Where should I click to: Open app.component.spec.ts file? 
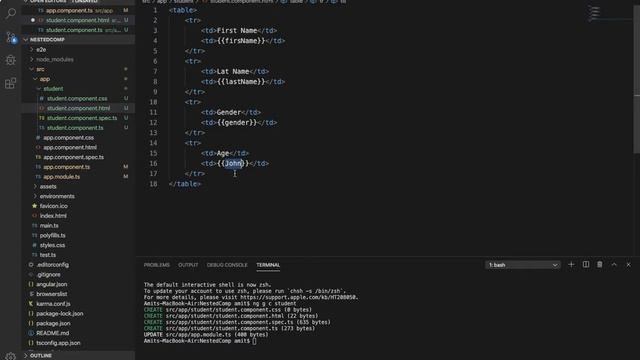73,157
